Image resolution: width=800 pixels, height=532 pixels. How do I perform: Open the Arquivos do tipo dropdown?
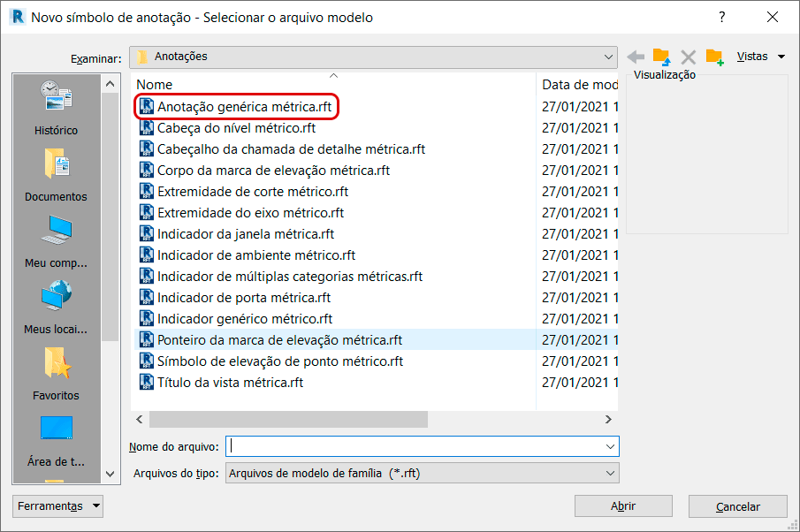coord(610,474)
